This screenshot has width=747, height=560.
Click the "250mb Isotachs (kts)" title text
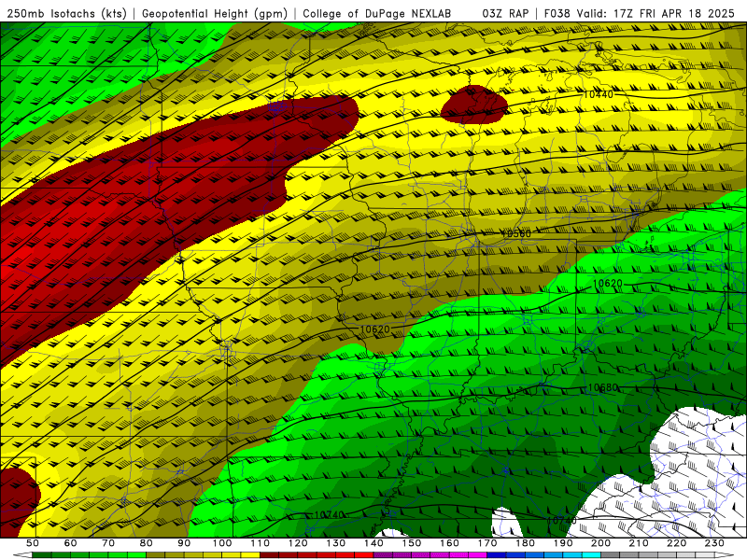(x=66, y=14)
